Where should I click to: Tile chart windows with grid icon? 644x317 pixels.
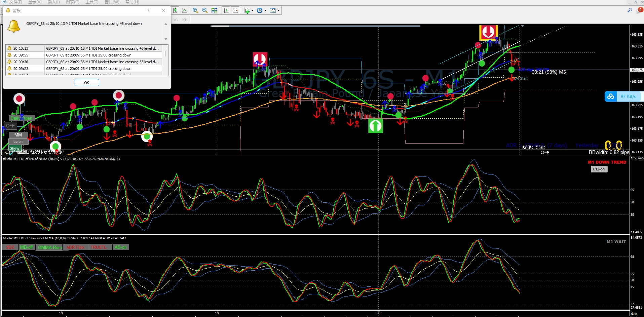pyautogui.click(x=214, y=10)
